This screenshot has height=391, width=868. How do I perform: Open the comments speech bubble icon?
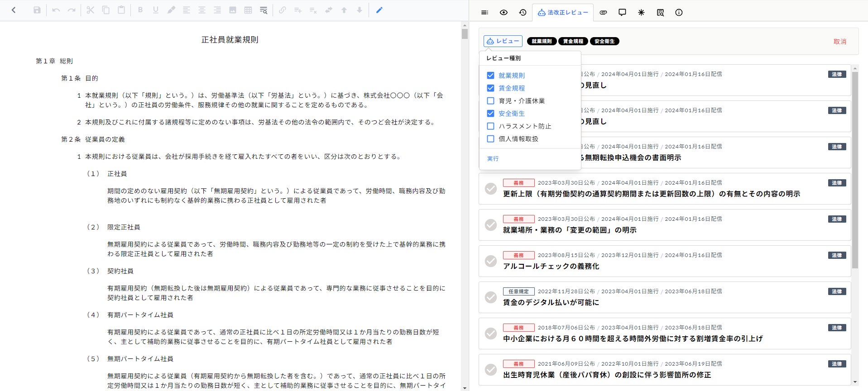click(622, 13)
